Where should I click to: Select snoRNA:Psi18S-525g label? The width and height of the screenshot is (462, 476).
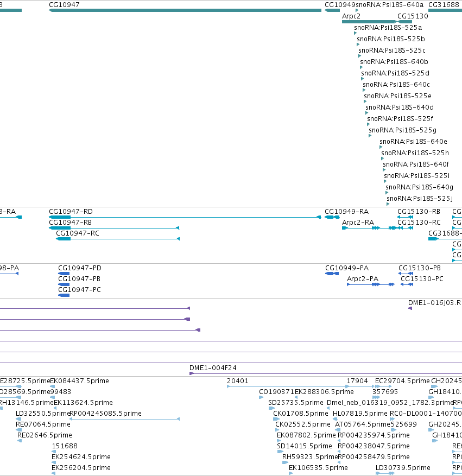coord(402,130)
